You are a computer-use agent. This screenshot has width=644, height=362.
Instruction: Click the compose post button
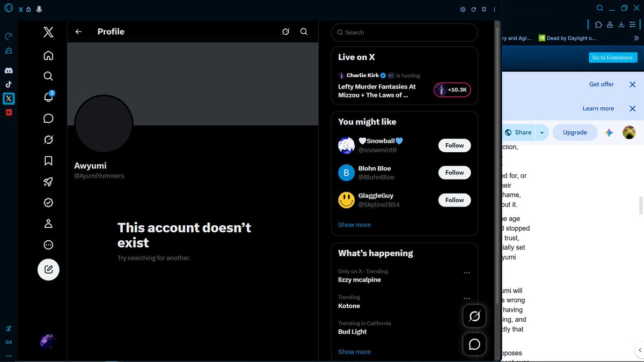pos(48,269)
